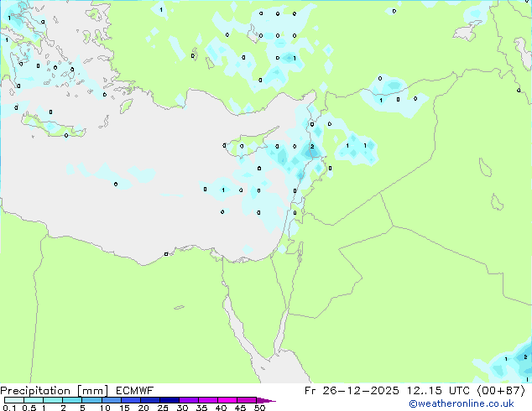Click the legend scale label '30'
532x411 pixels.
(x=182, y=408)
